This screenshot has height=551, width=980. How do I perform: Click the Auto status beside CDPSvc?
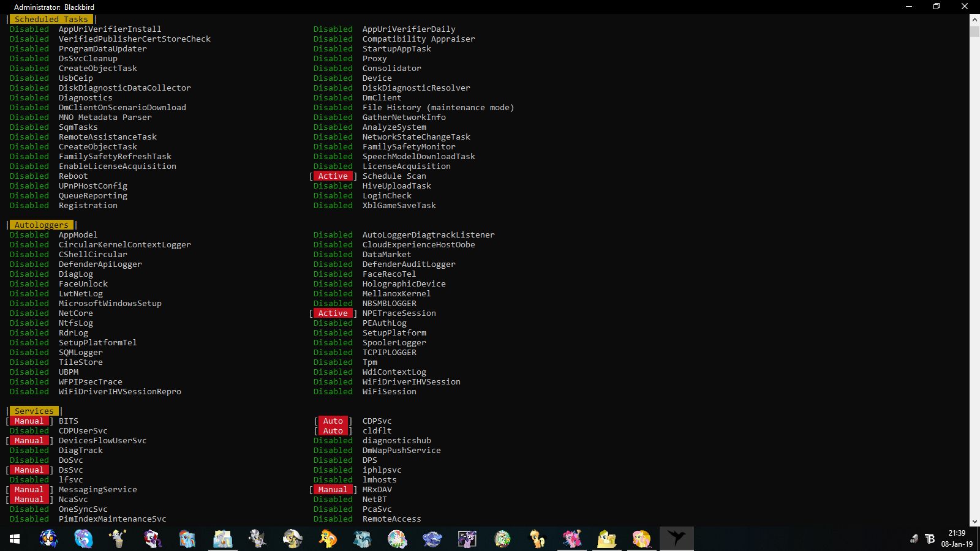(x=333, y=421)
